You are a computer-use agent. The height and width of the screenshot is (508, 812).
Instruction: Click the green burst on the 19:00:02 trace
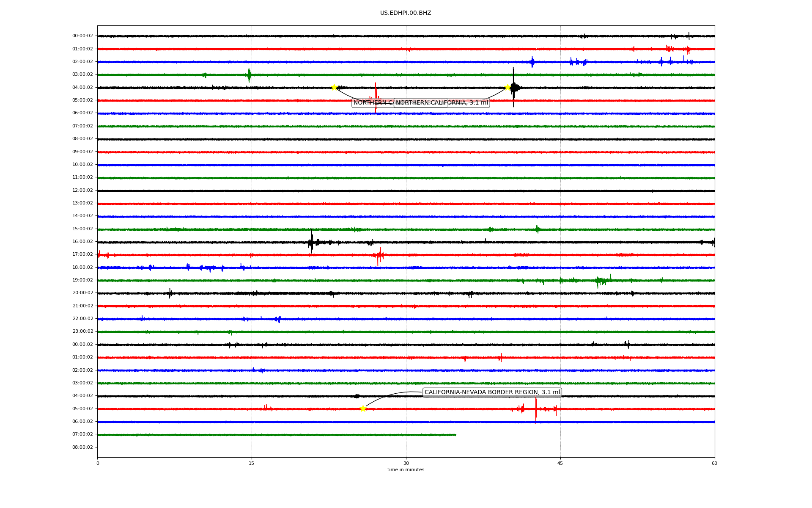coord(600,281)
